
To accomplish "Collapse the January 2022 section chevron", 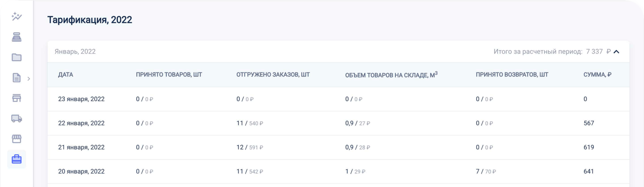I will [616, 52].
